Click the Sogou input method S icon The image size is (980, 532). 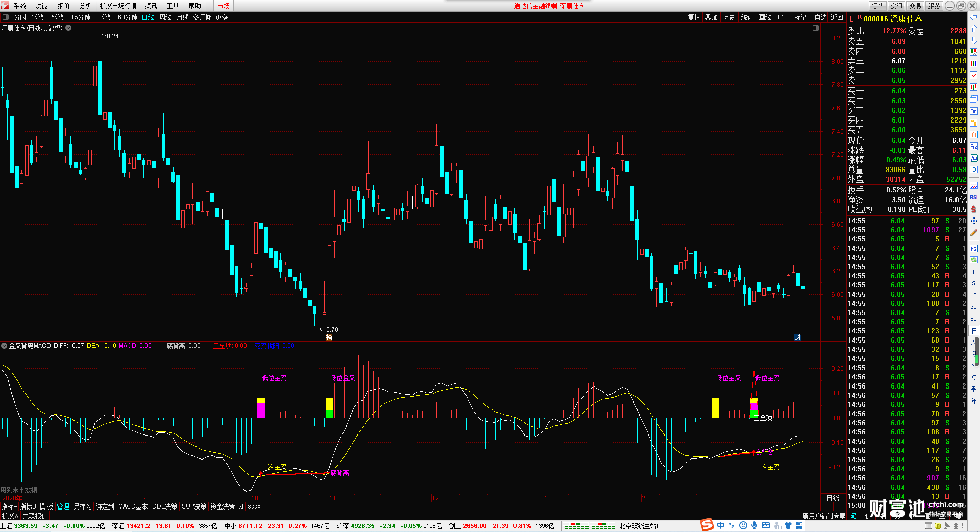tap(707, 525)
